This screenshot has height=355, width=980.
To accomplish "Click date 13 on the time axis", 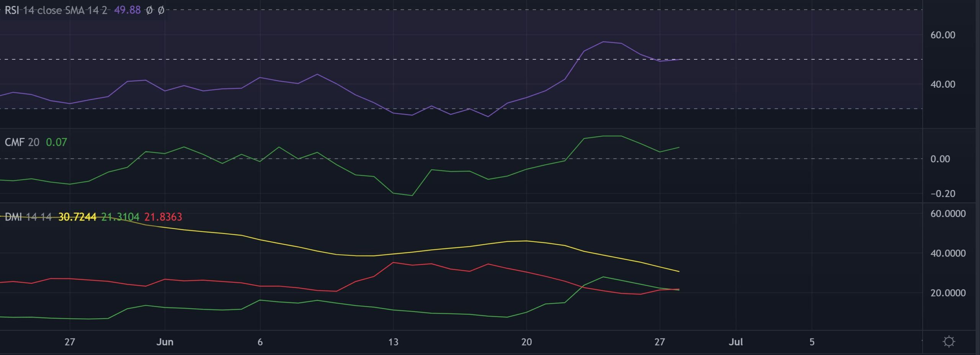I will (393, 342).
